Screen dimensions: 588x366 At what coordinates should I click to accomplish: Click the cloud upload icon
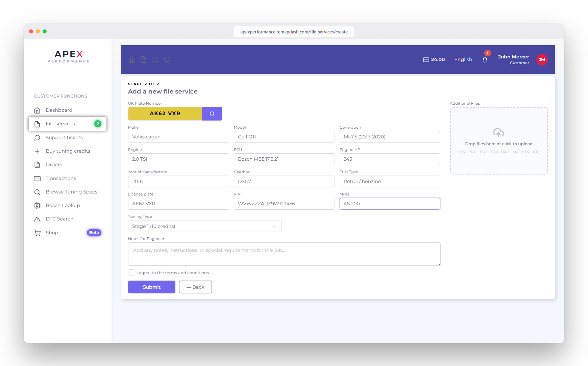(499, 133)
